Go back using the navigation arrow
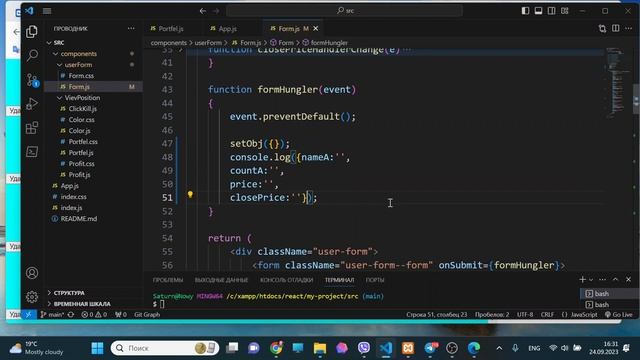640x360 pixels. [203, 11]
